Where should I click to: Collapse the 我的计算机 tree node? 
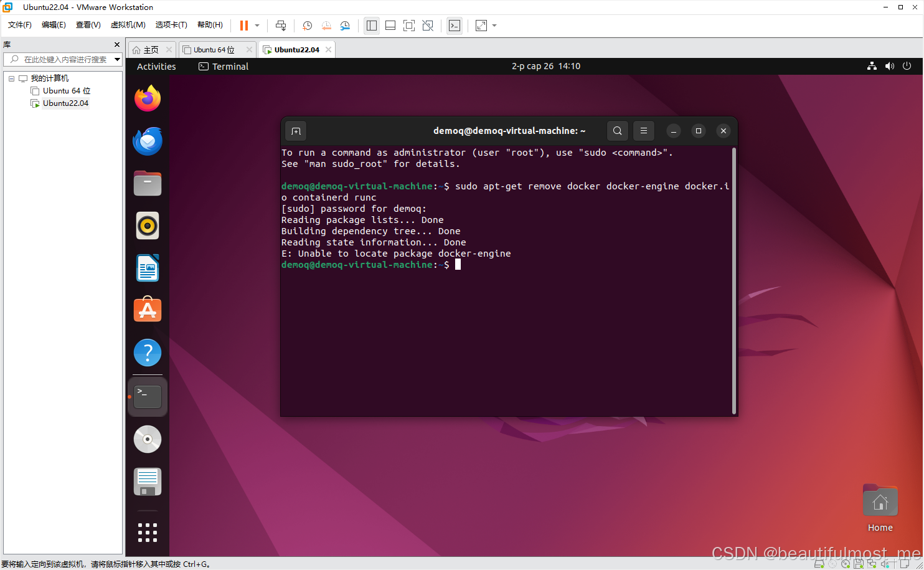coord(11,78)
